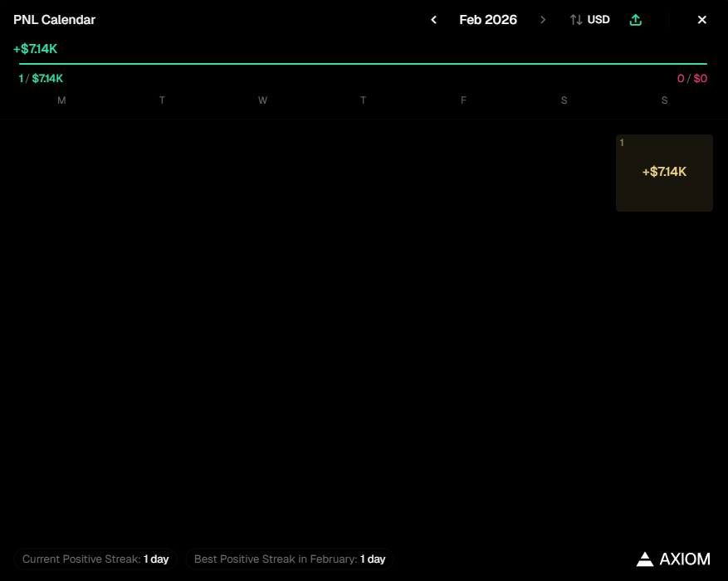Go to the next month arrow

tap(543, 20)
